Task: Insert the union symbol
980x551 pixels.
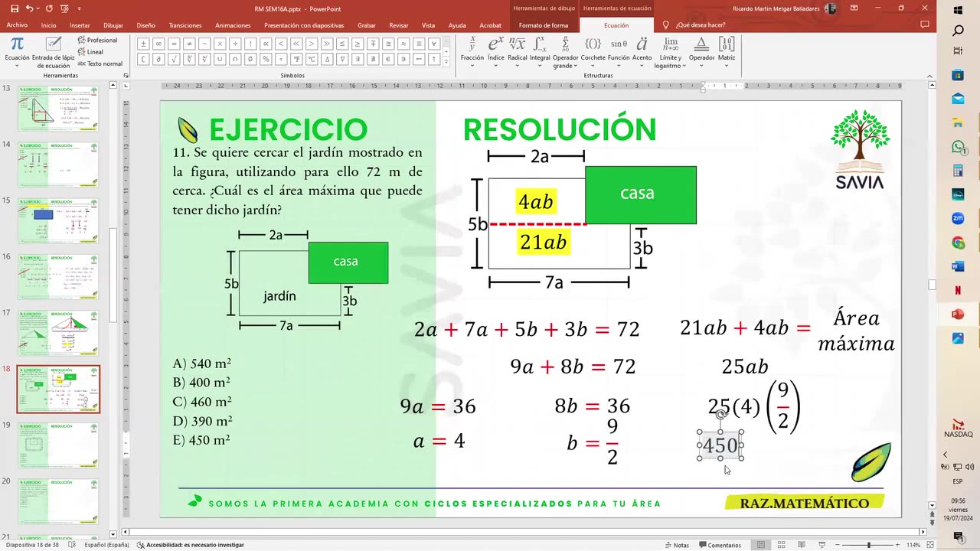Action: (x=220, y=59)
